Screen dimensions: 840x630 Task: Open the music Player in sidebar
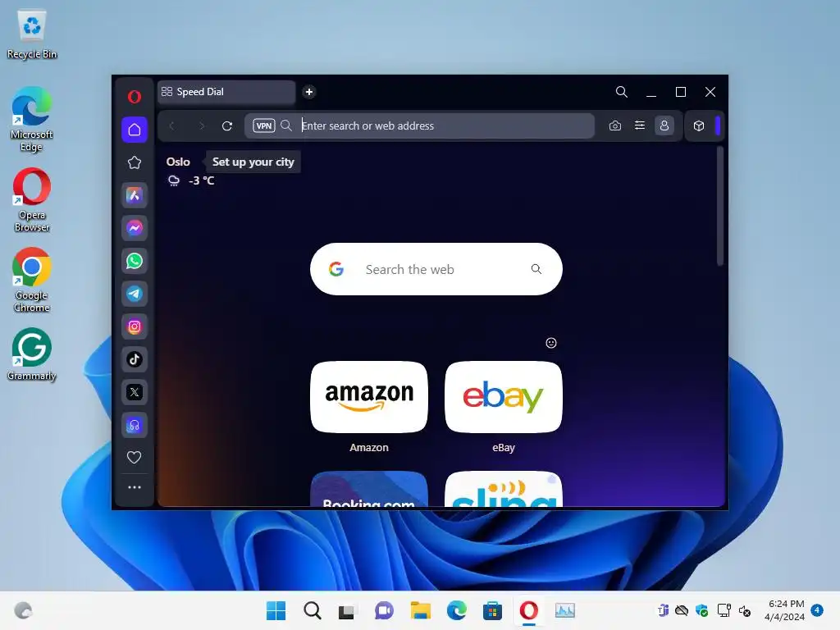tap(135, 426)
